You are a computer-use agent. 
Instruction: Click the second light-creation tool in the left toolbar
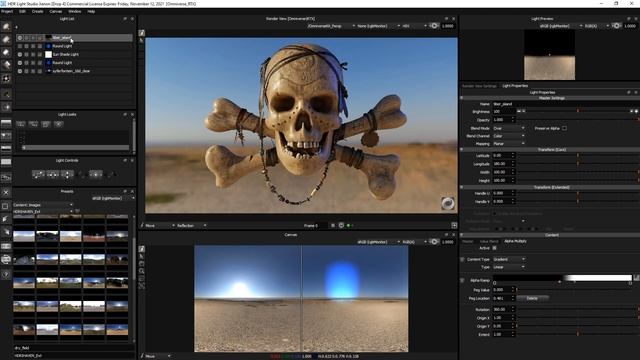(x=6, y=40)
